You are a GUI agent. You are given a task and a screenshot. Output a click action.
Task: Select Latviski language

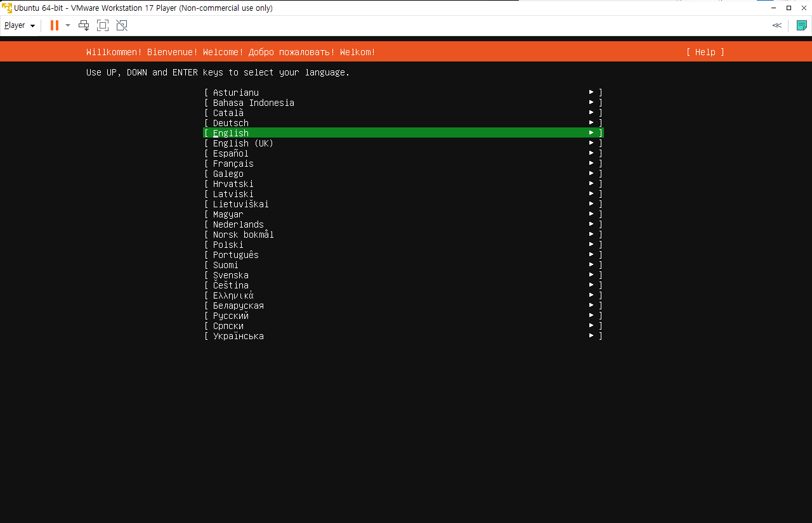click(x=403, y=194)
